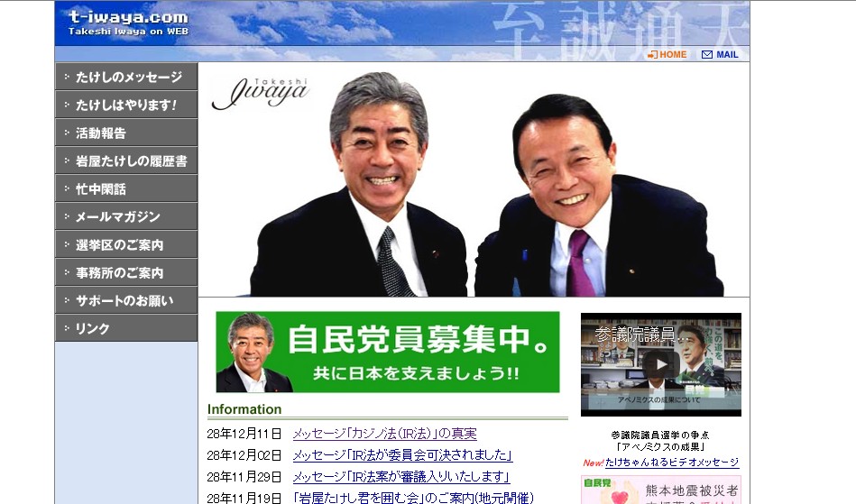Open 岩屋たけしの履歴書 section

[126, 160]
